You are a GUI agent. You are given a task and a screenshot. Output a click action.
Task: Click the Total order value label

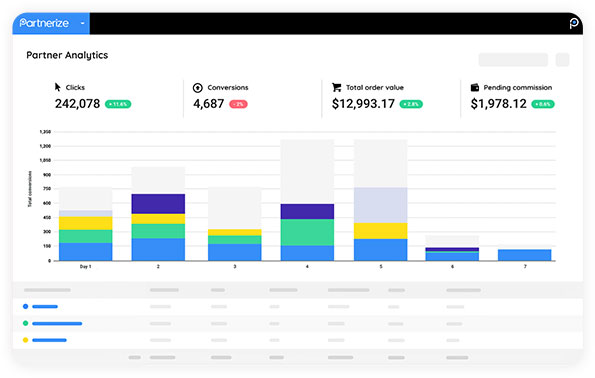click(x=375, y=88)
